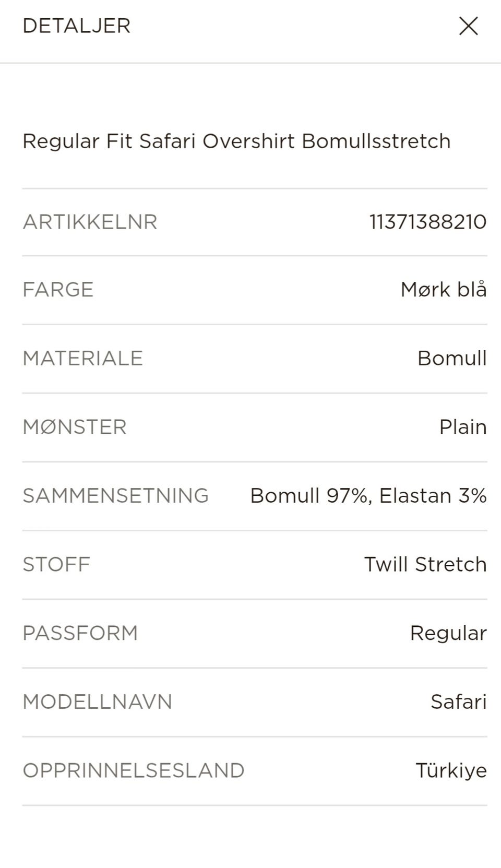
Task: Click the PASSFORM label
Action: pos(80,633)
